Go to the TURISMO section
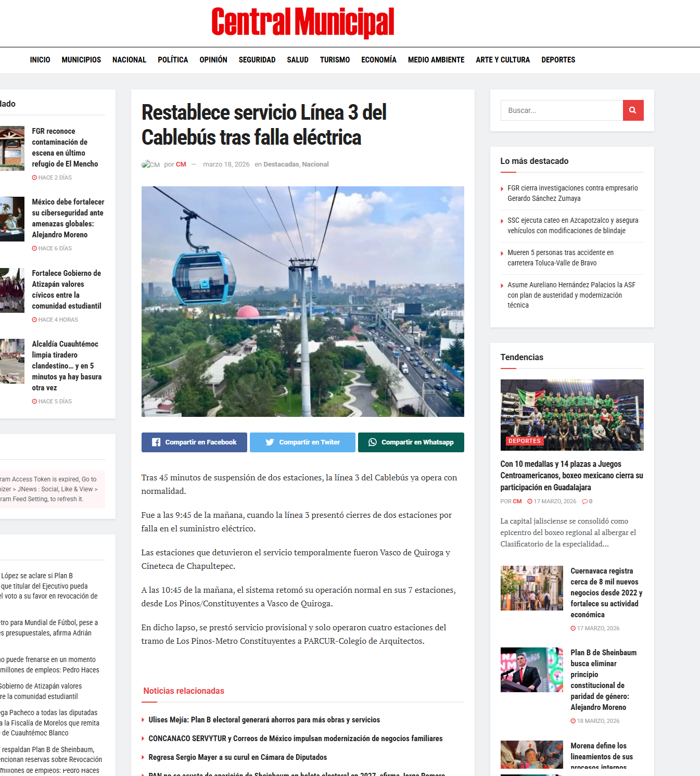 (335, 60)
